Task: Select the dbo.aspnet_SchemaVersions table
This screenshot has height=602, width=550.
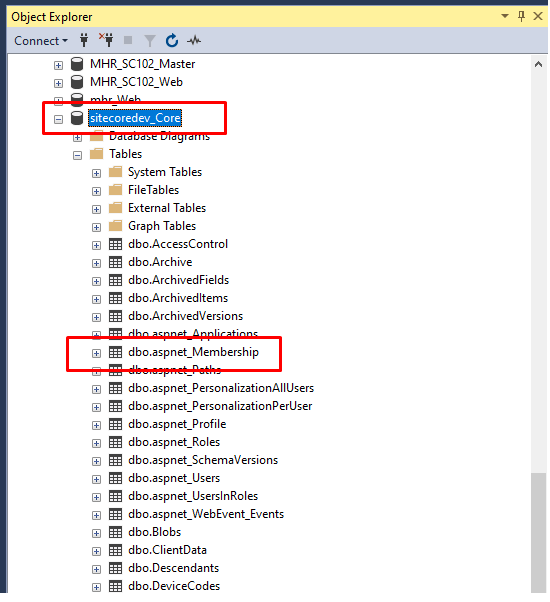Action: point(203,460)
